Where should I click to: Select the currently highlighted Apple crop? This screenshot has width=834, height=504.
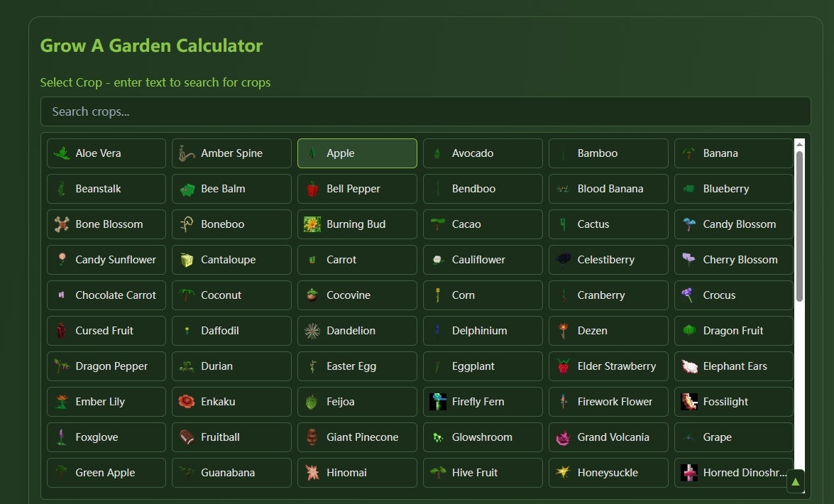[357, 153]
